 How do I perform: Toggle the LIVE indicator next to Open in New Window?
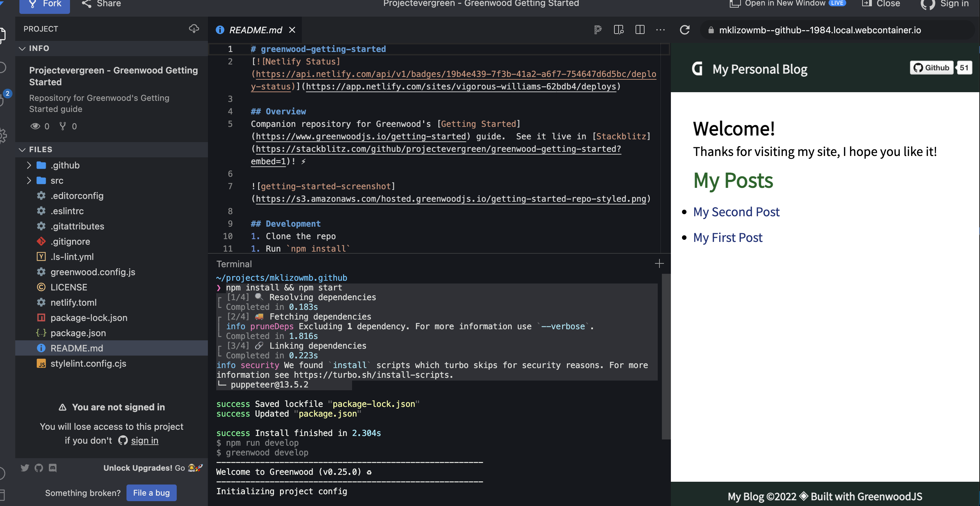837,3
